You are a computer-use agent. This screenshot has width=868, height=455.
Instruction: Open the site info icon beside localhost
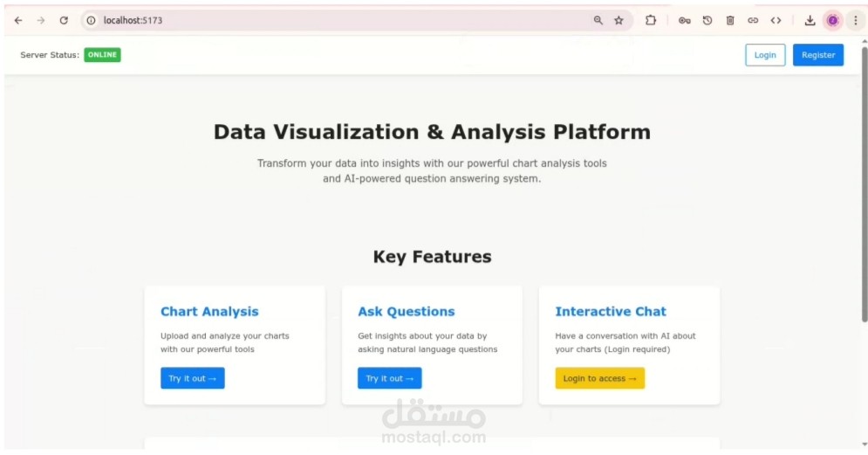(92, 20)
